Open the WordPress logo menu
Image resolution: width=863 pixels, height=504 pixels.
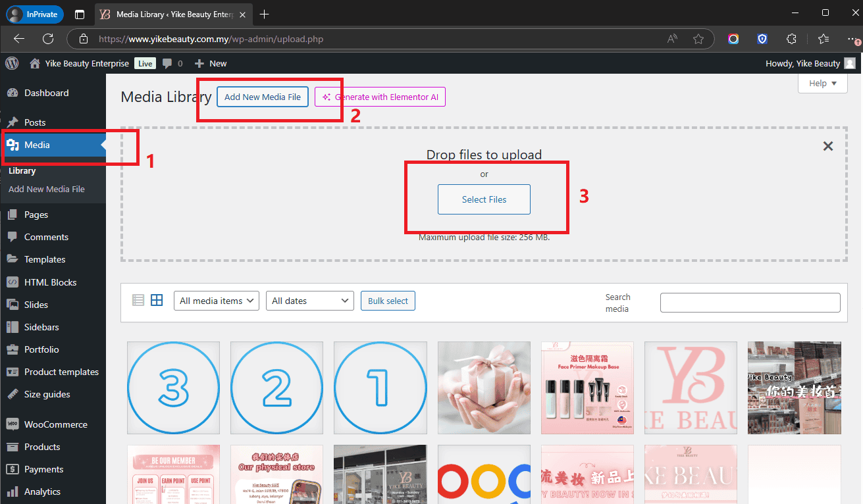pos(12,63)
